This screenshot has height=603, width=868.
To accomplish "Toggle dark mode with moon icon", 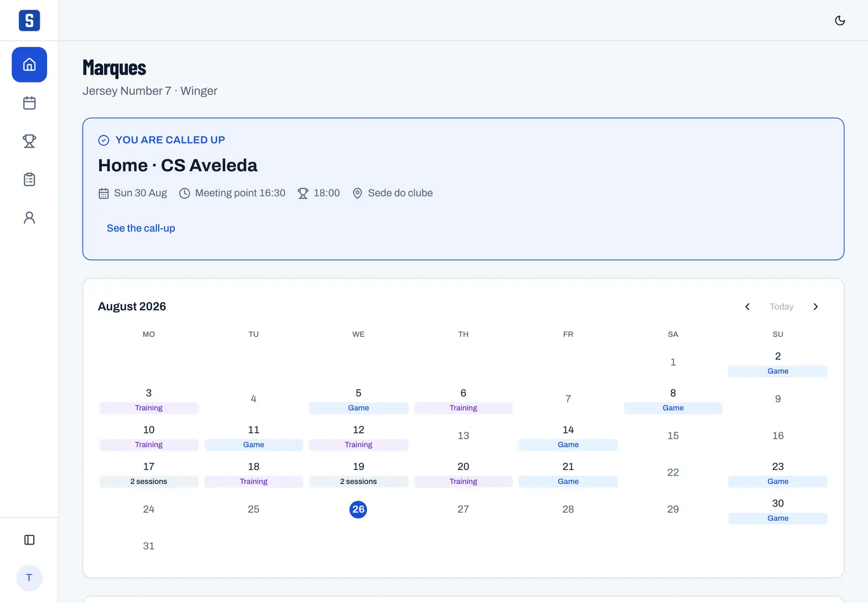I will pos(840,20).
